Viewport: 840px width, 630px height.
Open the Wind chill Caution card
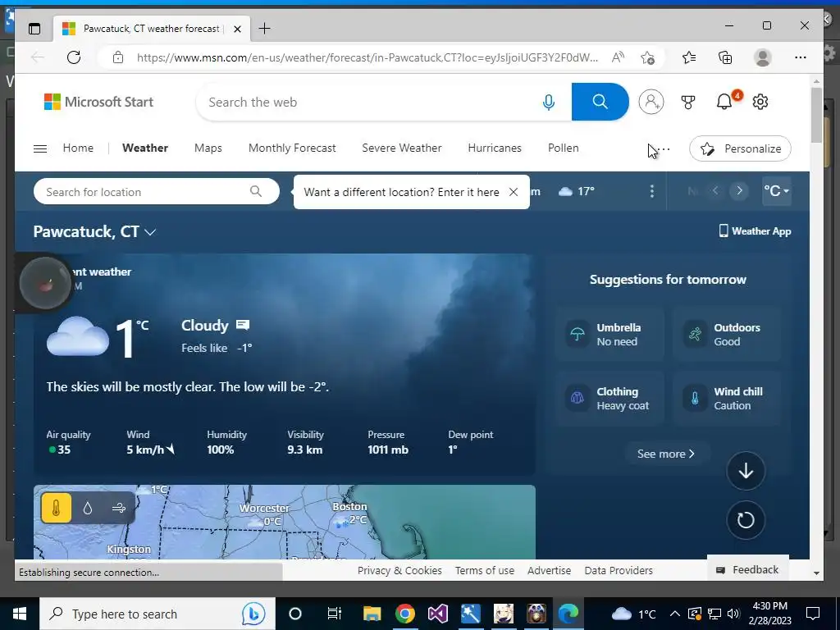click(x=727, y=399)
